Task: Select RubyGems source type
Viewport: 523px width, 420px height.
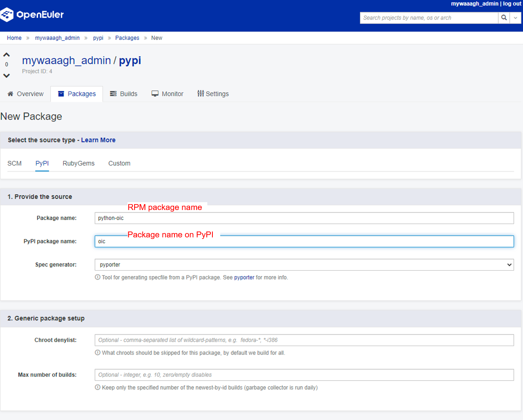Action: (x=79, y=163)
